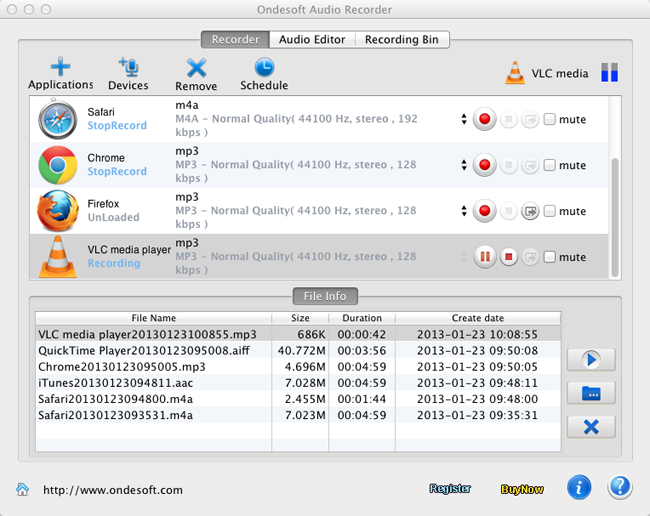This screenshot has height=516, width=650.
Task: Switch to the Recorder tab
Action: pos(235,39)
